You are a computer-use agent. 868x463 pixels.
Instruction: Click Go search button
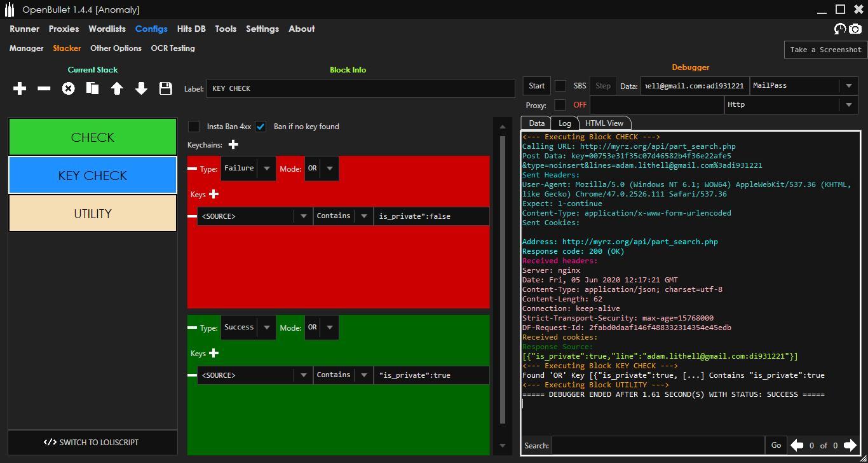(x=776, y=445)
